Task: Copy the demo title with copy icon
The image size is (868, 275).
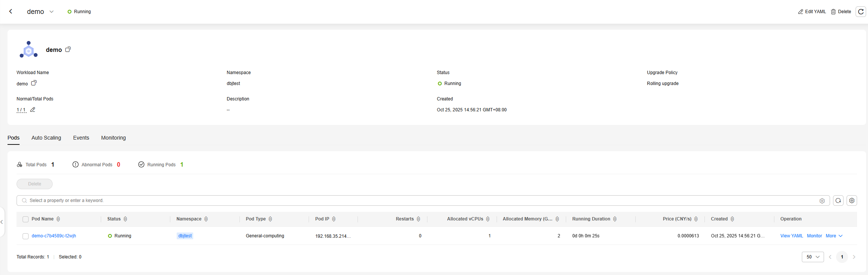Action: 68,49
